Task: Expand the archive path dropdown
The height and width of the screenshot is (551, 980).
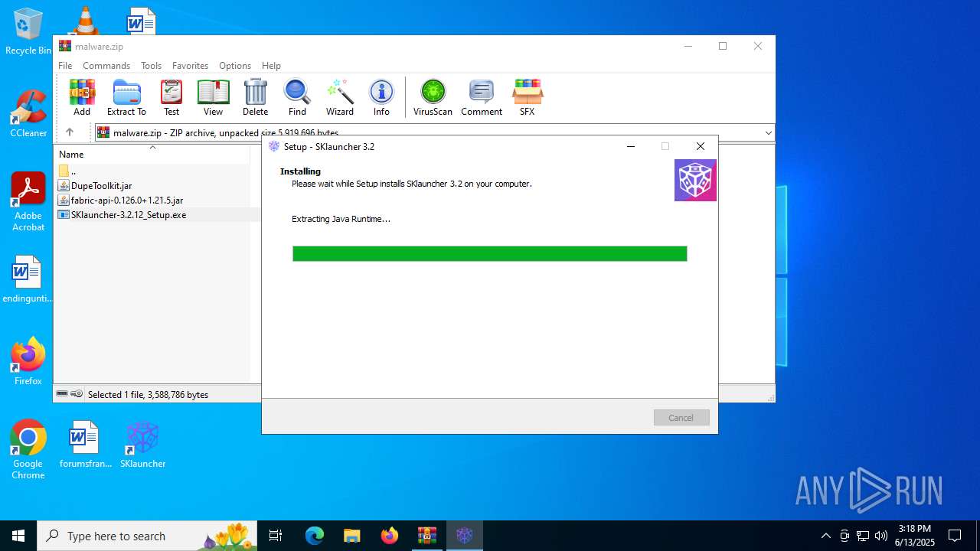Action: click(x=768, y=133)
